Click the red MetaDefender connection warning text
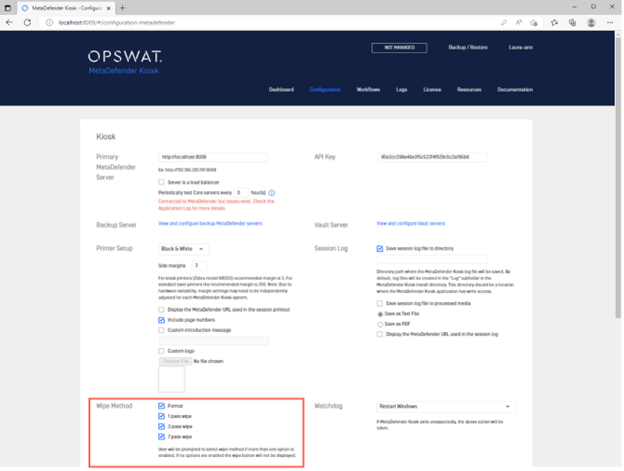Image resolution: width=624 pixels, height=471 pixels. (x=216, y=205)
